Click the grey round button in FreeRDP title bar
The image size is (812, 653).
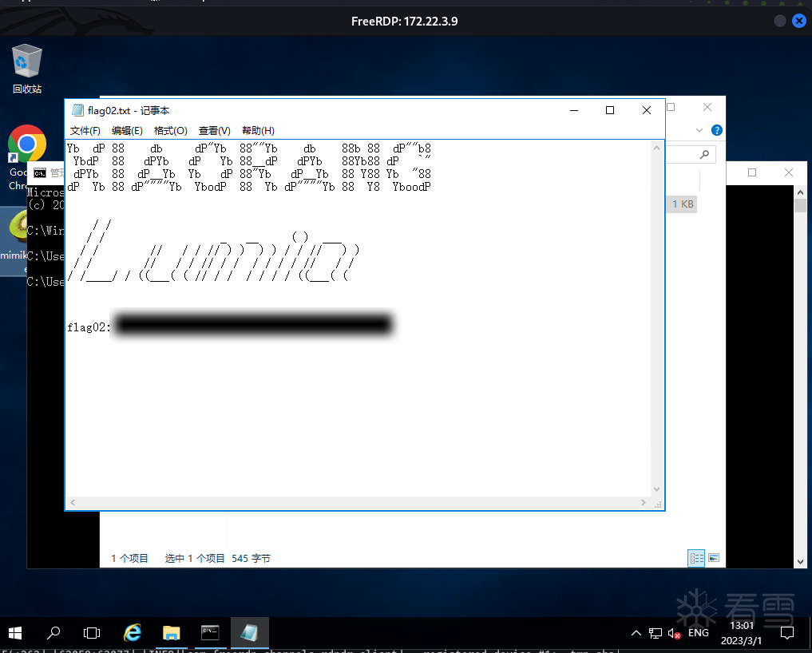point(780,21)
